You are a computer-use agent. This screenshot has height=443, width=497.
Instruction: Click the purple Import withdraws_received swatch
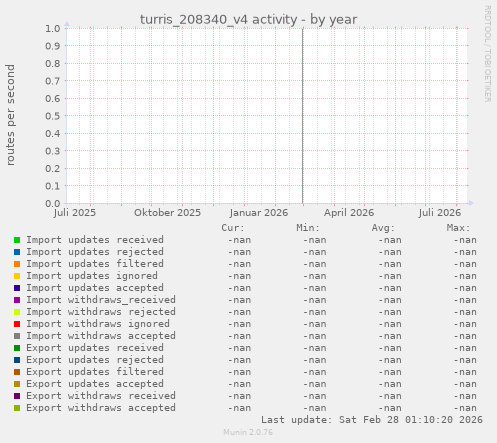[17, 300]
